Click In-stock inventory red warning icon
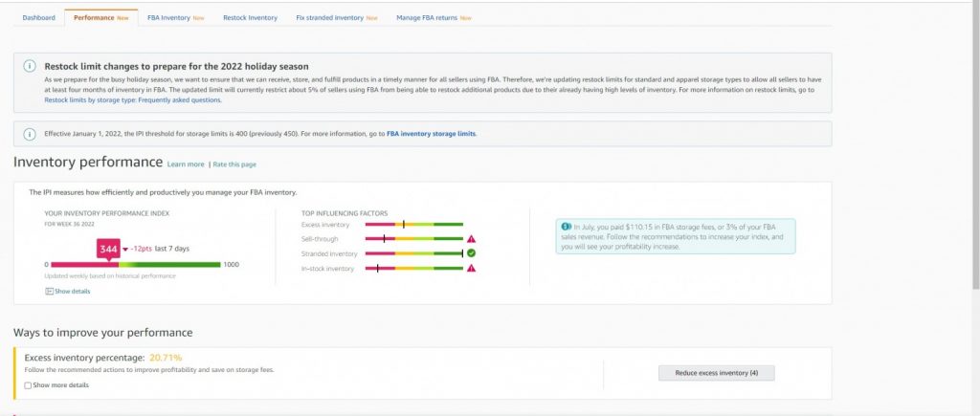980x416 pixels. pos(471,268)
